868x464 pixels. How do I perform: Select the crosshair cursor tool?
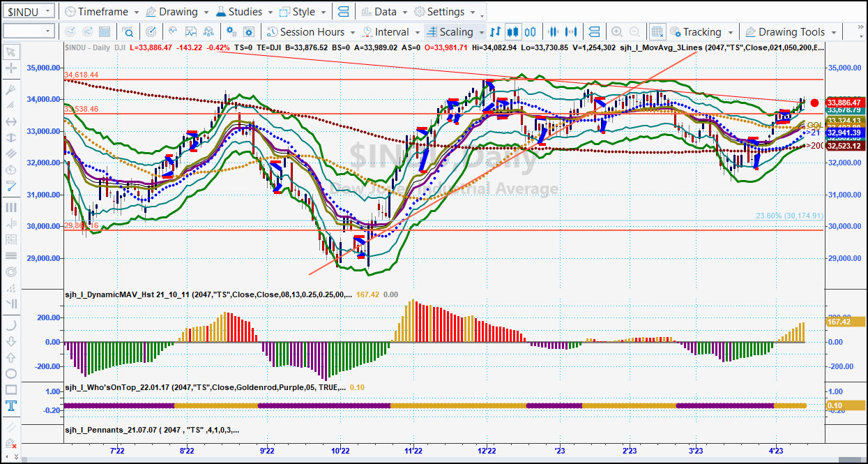tap(10, 68)
